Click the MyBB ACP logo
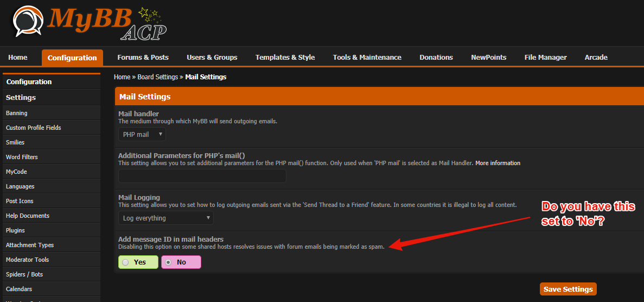Screen dimensions: 644x302 (90, 23)
